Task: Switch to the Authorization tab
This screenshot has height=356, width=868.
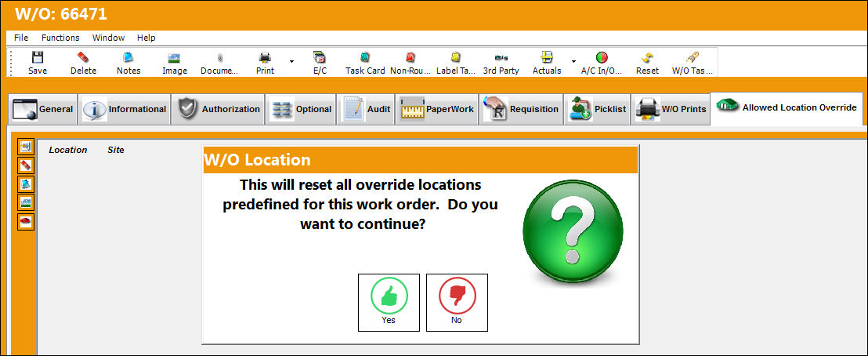Action: tap(218, 109)
